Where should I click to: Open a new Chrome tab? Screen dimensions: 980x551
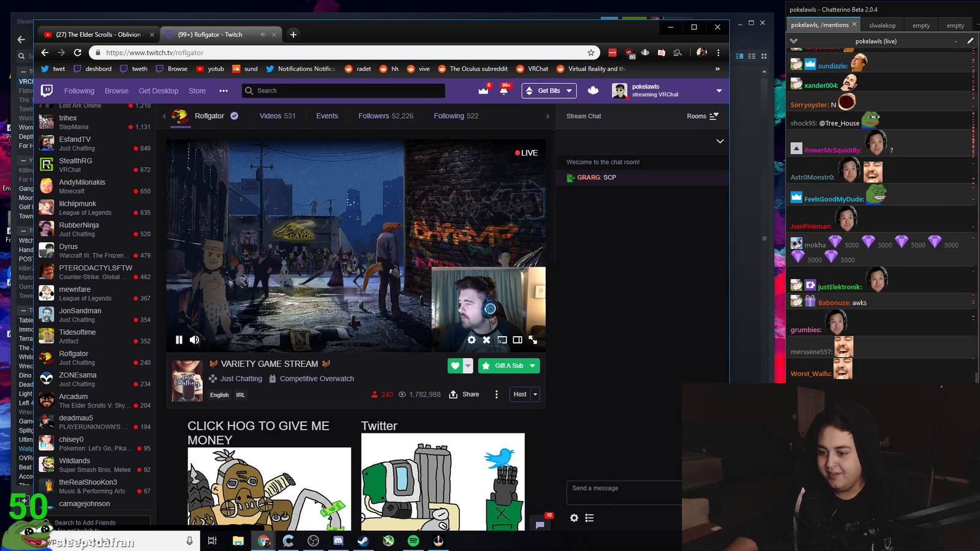[293, 34]
